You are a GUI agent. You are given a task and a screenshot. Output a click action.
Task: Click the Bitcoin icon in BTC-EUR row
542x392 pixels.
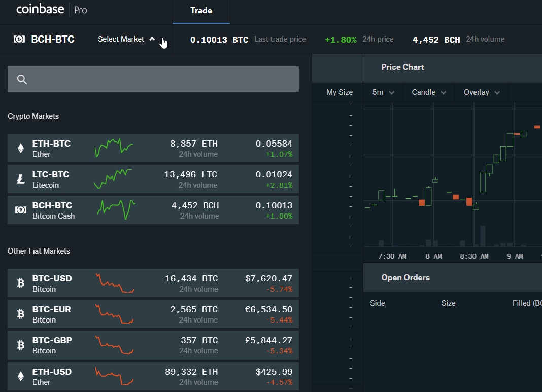(21, 314)
